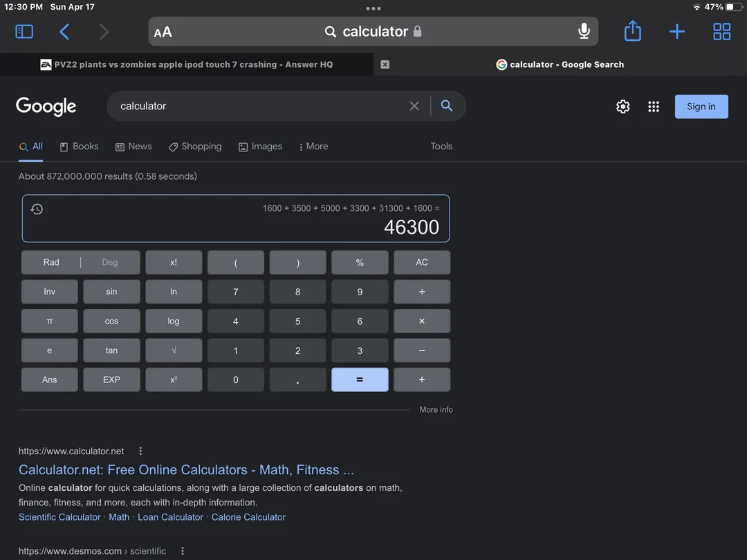Open calculator history clock icon
This screenshot has height=560, width=747.
pyautogui.click(x=37, y=209)
